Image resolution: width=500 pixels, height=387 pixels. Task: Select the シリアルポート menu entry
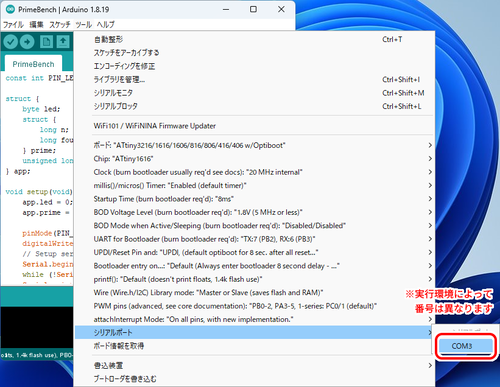[254, 332]
